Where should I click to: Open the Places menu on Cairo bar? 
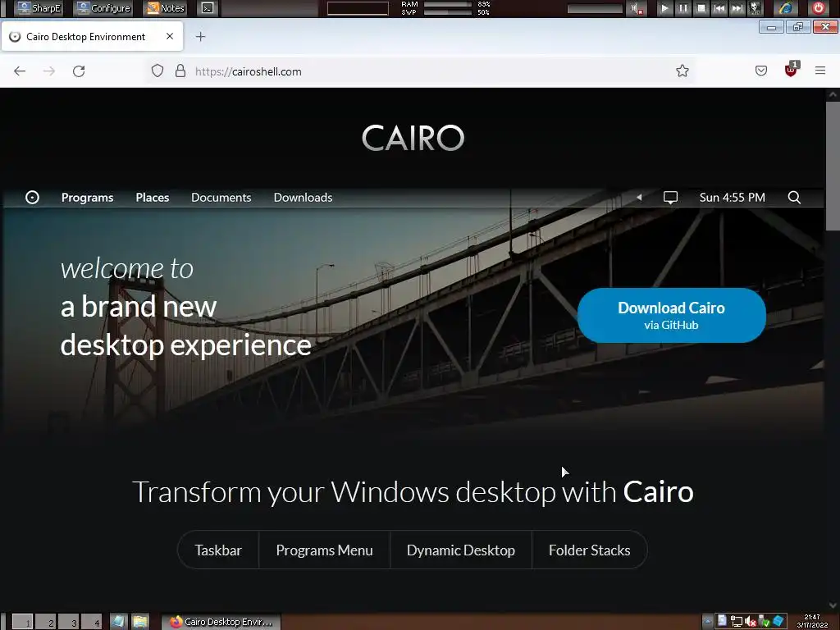point(152,198)
